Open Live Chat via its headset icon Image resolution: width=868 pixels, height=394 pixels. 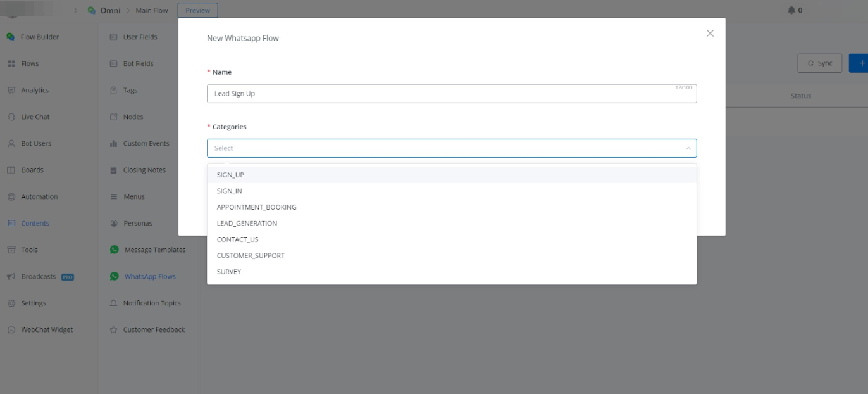pyautogui.click(x=11, y=117)
